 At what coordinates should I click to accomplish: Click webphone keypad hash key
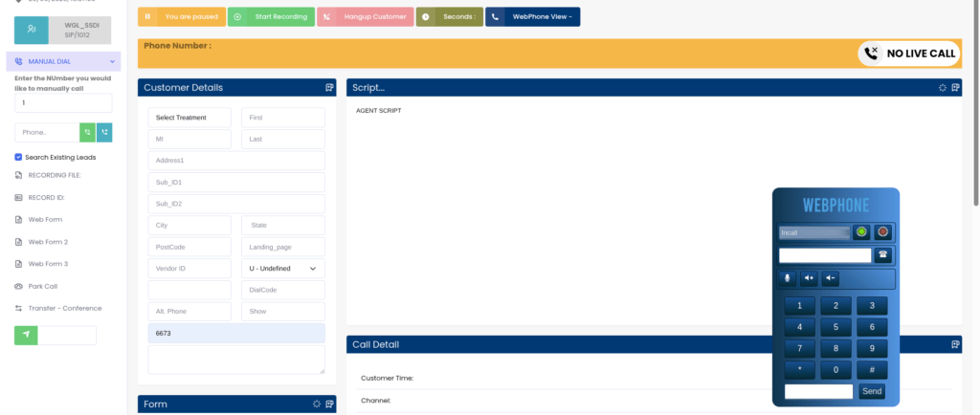(872, 369)
